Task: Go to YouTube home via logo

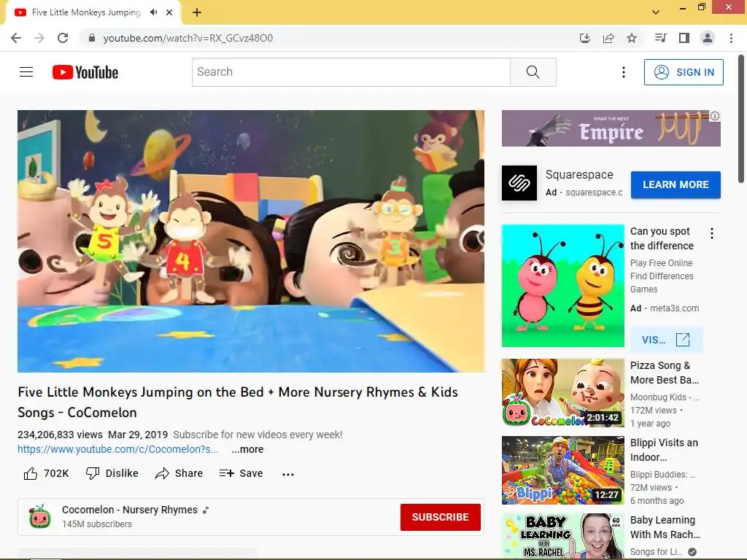Action: [85, 72]
